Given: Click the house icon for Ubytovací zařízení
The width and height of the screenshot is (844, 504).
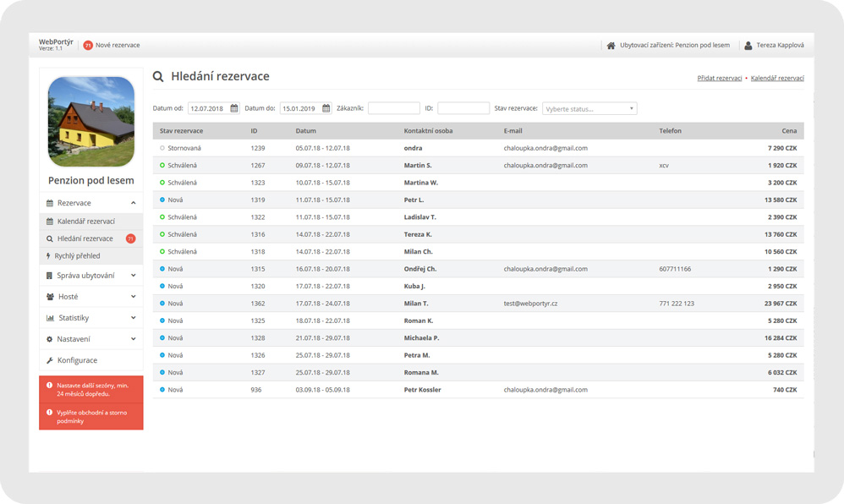Looking at the screenshot, I should click(611, 46).
